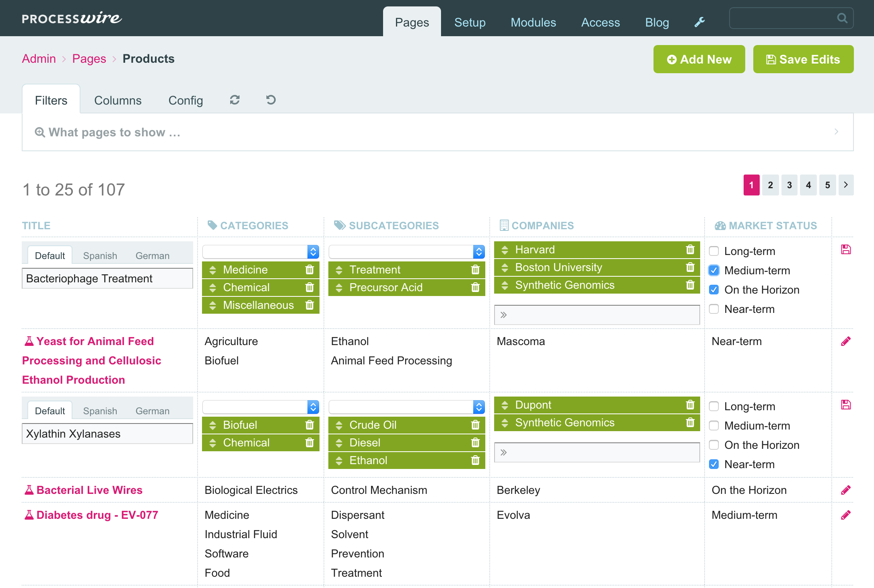Click the Bacteriophage Treatment title input field
The height and width of the screenshot is (588, 874).
(x=107, y=278)
